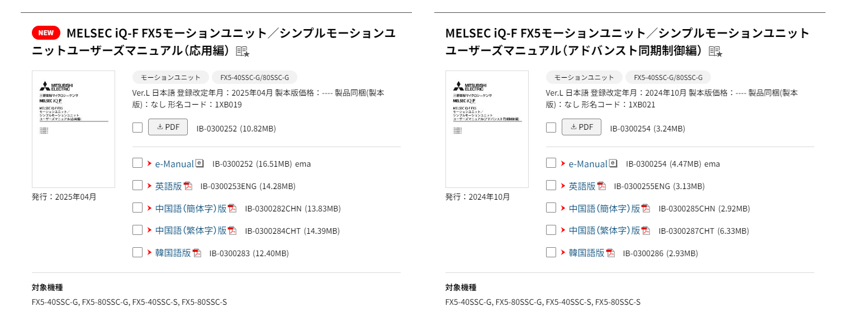The width and height of the screenshot is (868, 330).
Task: Click bookmark icon beside アドバンスト同期制御編 title
Action: click(x=715, y=51)
